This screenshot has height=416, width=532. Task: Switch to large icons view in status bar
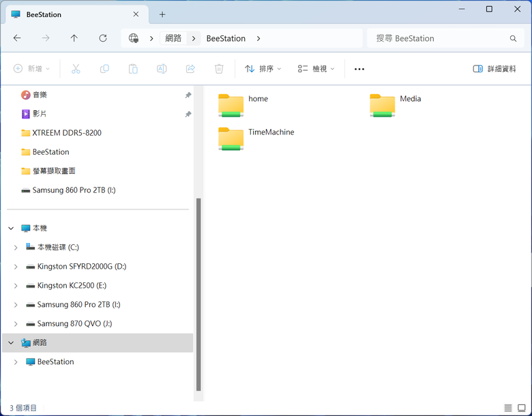pyautogui.click(x=522, y=408)
